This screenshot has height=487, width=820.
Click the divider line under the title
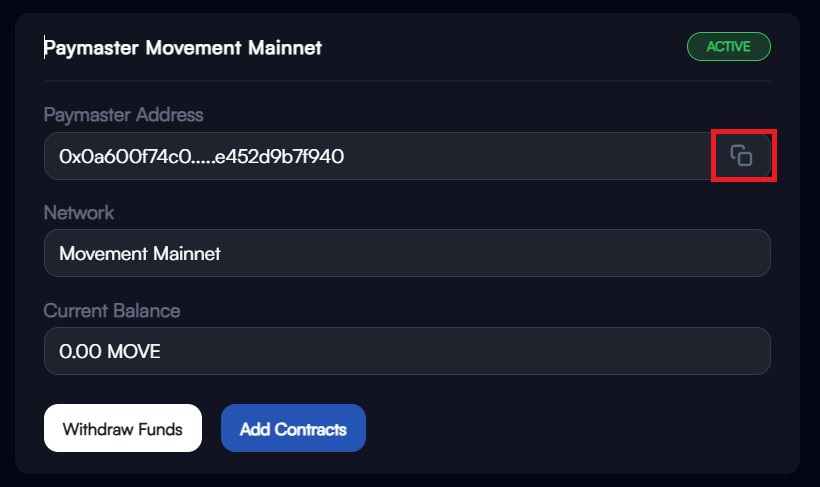pos(407,81)
